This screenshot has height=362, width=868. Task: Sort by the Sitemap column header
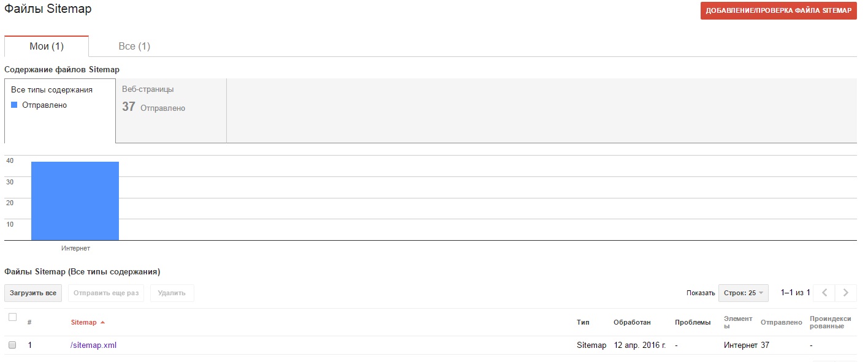84,322
